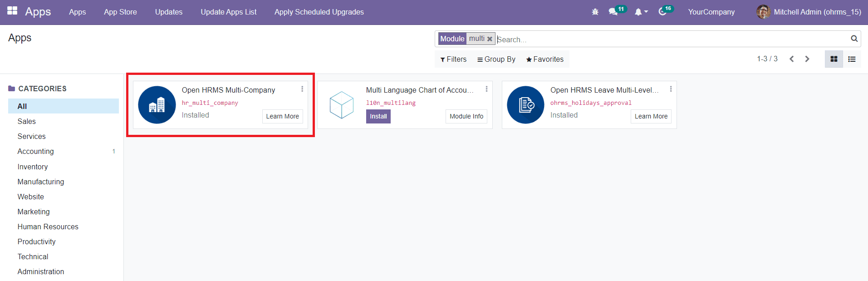Open the App Store menu
Image resolution: width=868 pixels, height=281 pixels.
point(120,12)
